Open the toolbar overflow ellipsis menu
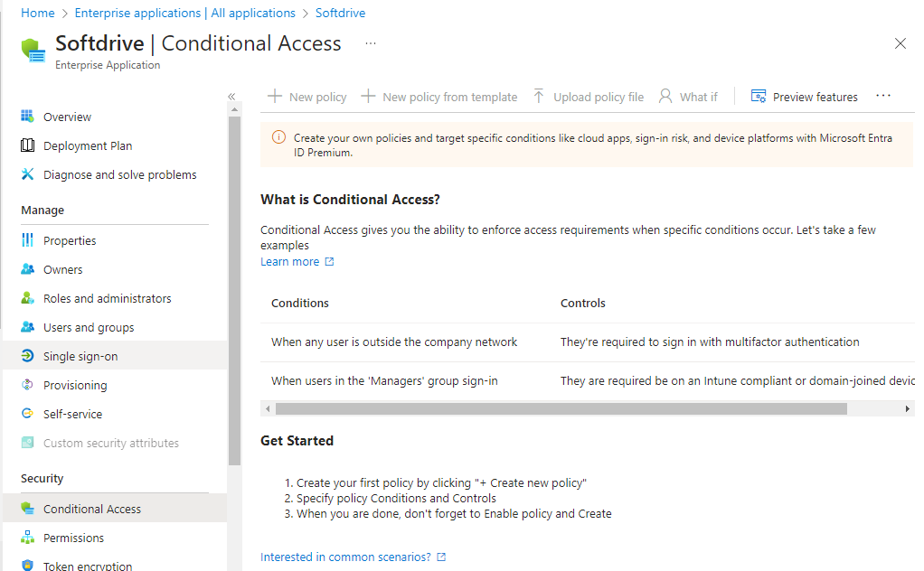This screenshot has height=571, width=924. click(882, 96)
